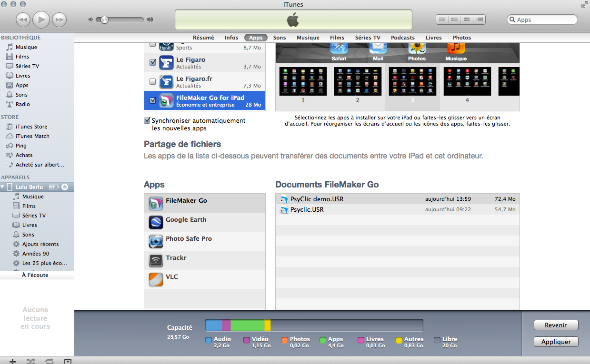This screenshot has width=590, height=364.
Task: Click the Safari icon in the iPad dock
Action: [x=339, y=48]
